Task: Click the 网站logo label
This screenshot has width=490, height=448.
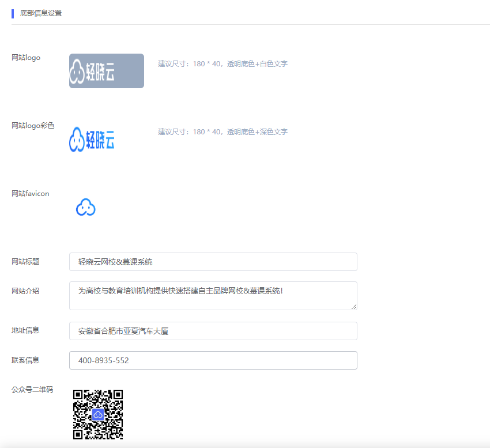Action: point(26,58)
